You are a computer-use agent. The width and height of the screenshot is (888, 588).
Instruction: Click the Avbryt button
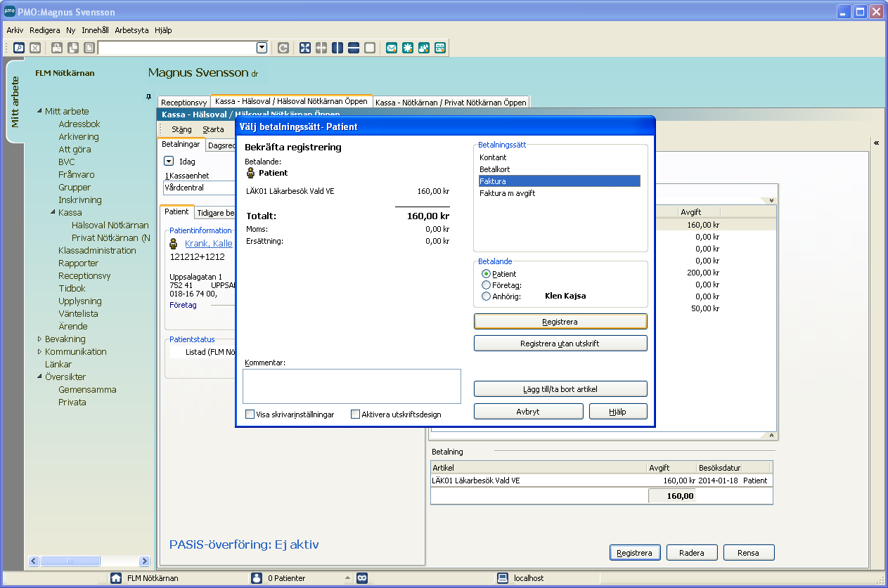coord(528,412)
